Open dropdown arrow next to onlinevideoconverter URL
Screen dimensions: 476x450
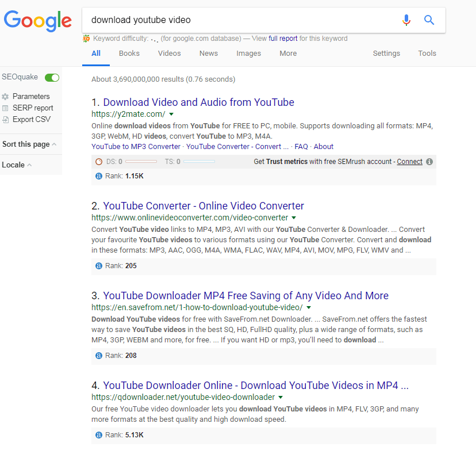[294, 218]
